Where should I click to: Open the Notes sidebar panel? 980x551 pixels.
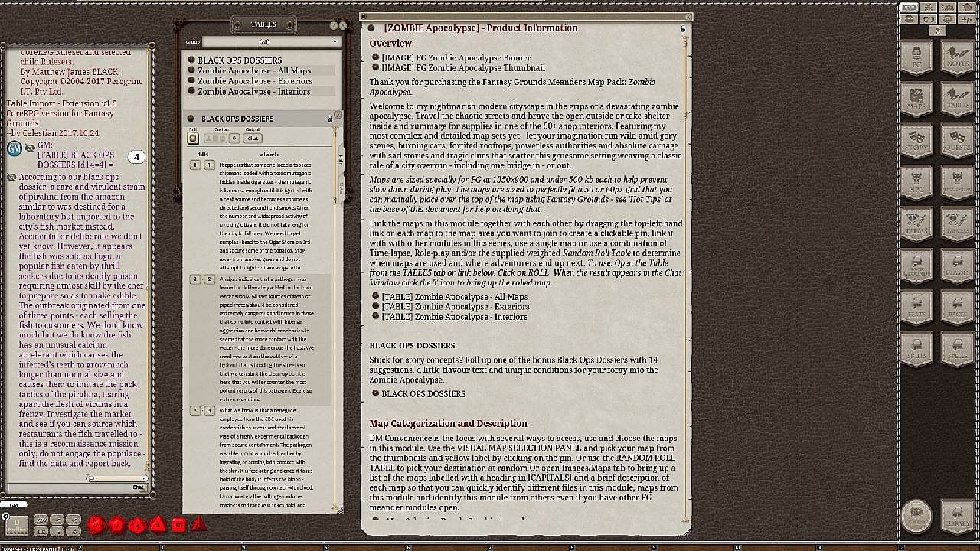point(956,57)
